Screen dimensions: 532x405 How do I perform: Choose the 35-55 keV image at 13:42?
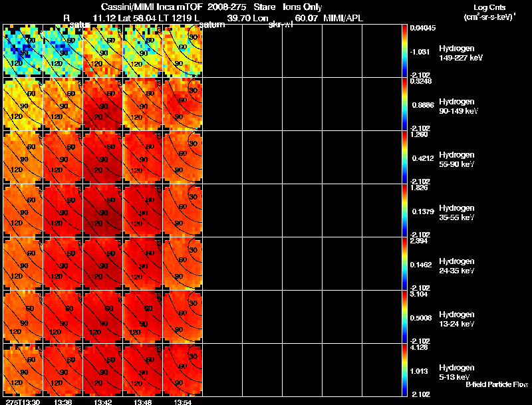tap(103, 210)
